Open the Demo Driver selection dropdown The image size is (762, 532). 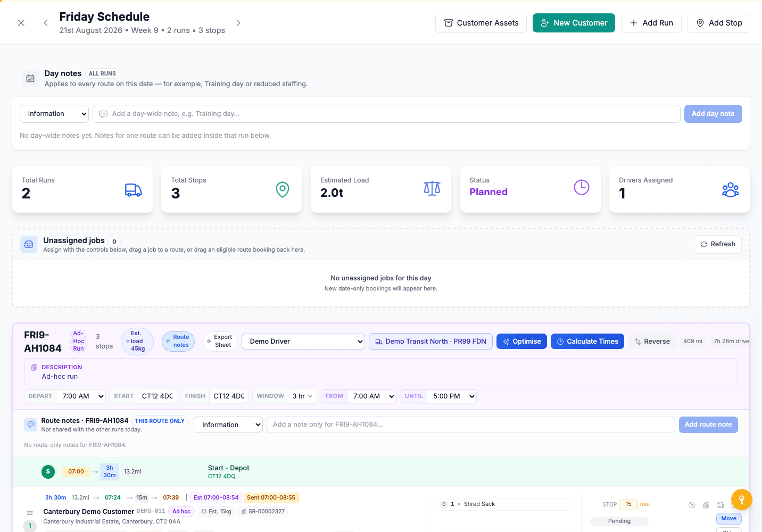(303, 342)
